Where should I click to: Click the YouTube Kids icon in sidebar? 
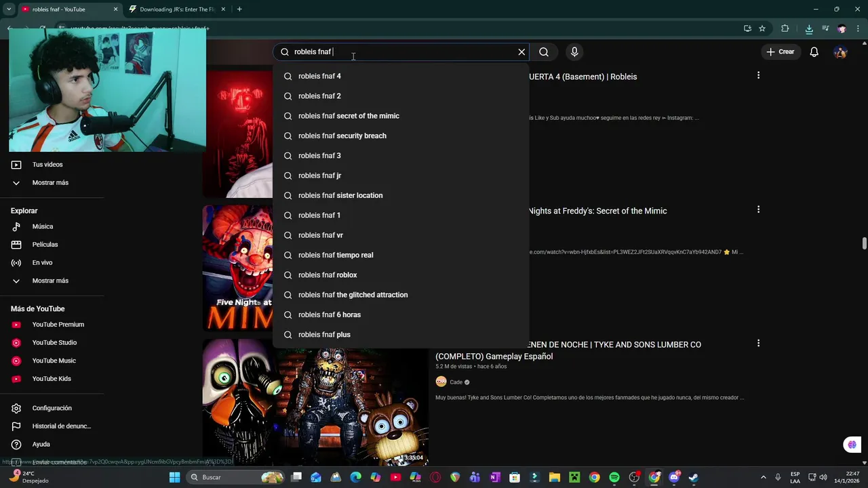tap(16, 379)
